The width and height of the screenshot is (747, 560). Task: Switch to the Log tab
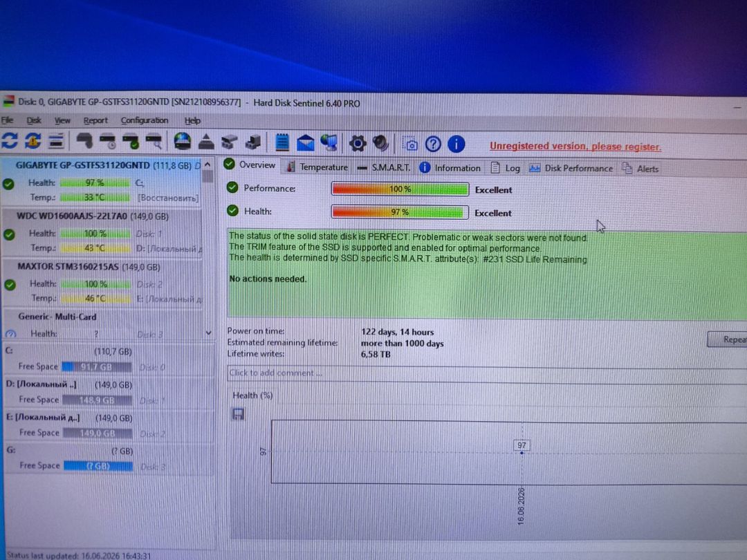pyautogui.click(x=506, y=168)
